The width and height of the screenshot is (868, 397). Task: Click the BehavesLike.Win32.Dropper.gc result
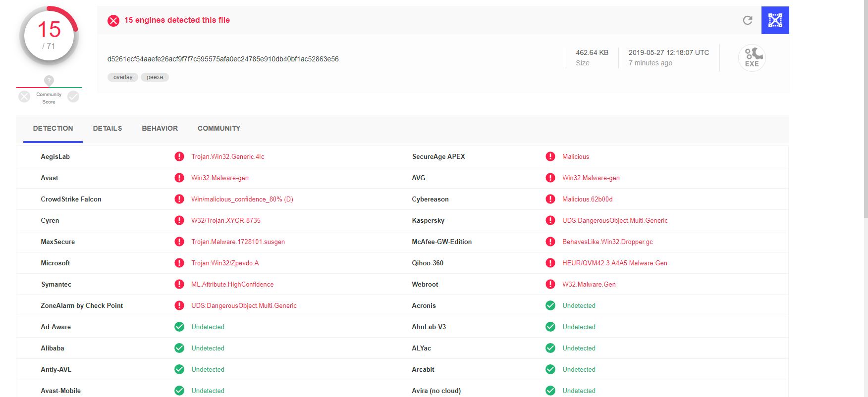(x=607, y=242)
